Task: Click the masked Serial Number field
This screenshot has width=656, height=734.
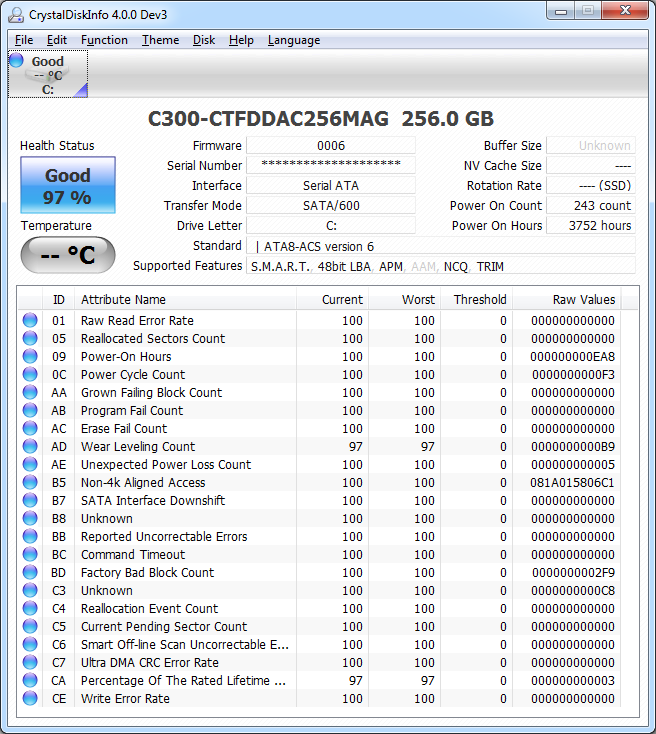Action: (331, 165)
